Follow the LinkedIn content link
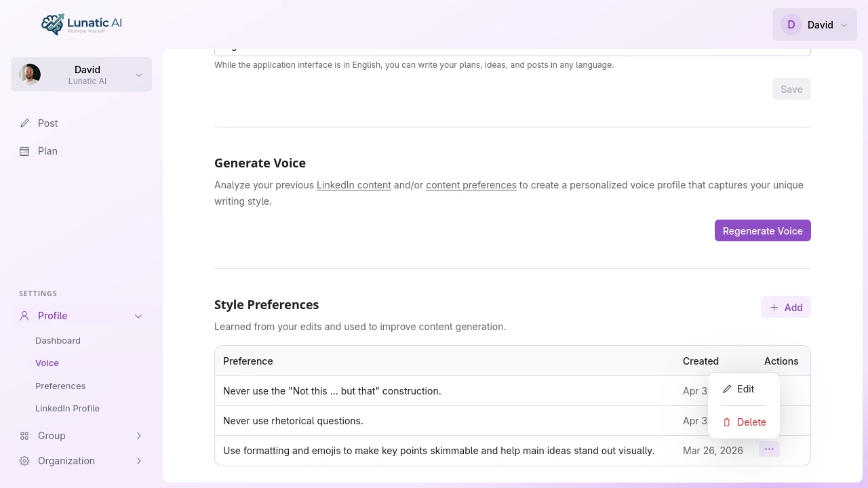Viewport: 868px width, 488px height. 354,185
